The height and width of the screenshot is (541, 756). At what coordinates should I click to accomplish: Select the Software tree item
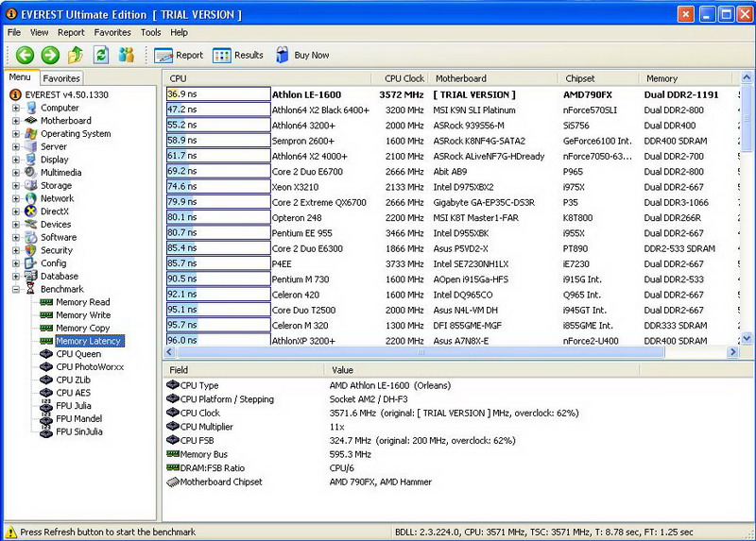(x=59, y=238)
